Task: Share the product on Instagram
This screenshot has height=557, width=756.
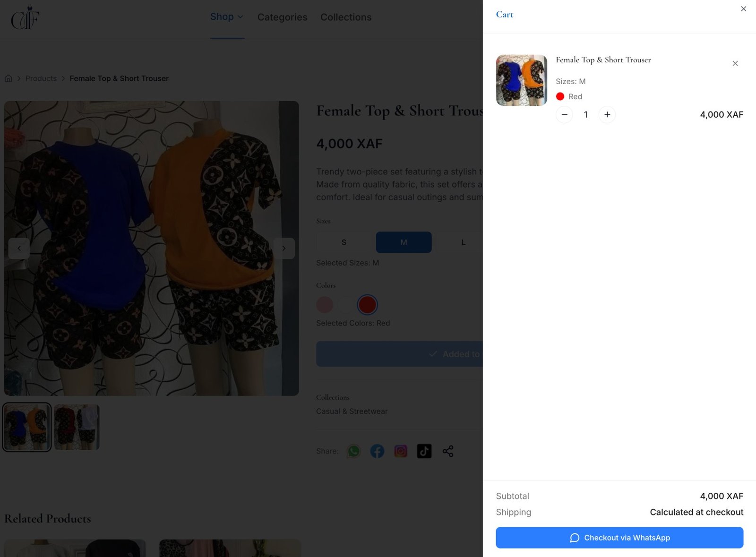Action: [400, 451]
